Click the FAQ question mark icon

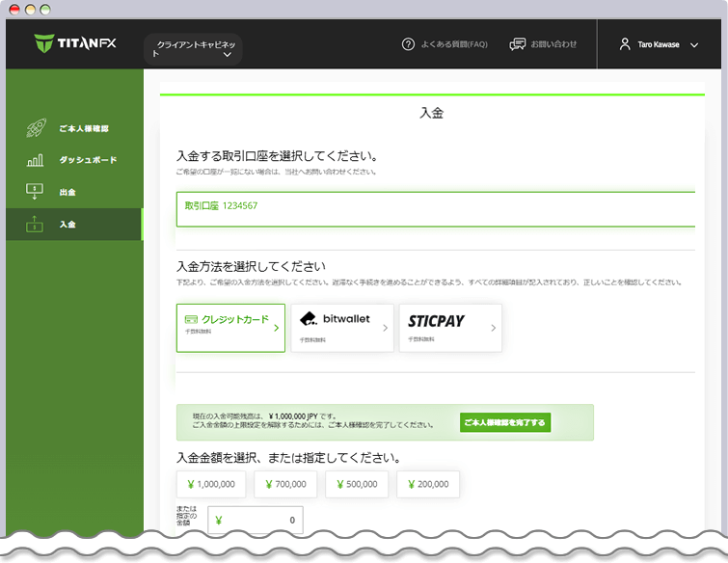(x=408, y=44)
